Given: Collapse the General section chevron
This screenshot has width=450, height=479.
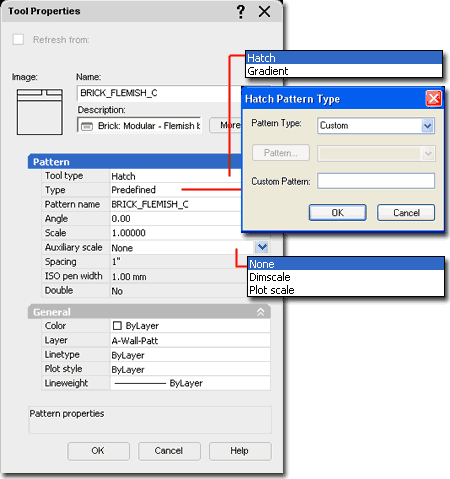Looking at the screenshot, I should point(261,312).
